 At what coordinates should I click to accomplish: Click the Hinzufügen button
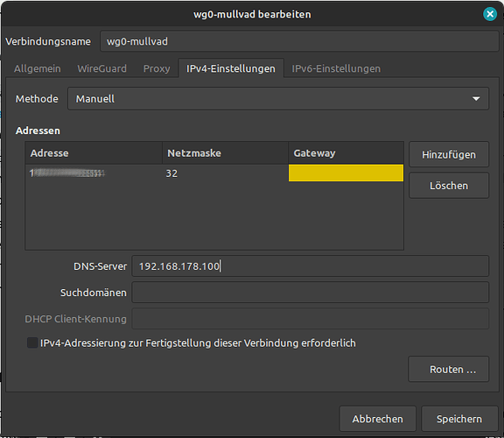[x=449, y=154]
